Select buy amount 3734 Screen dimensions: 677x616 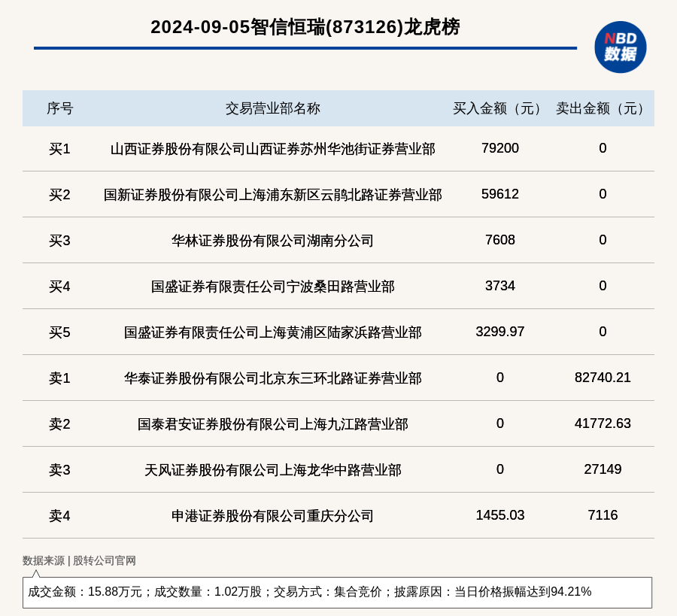click(x=500, y=285)
